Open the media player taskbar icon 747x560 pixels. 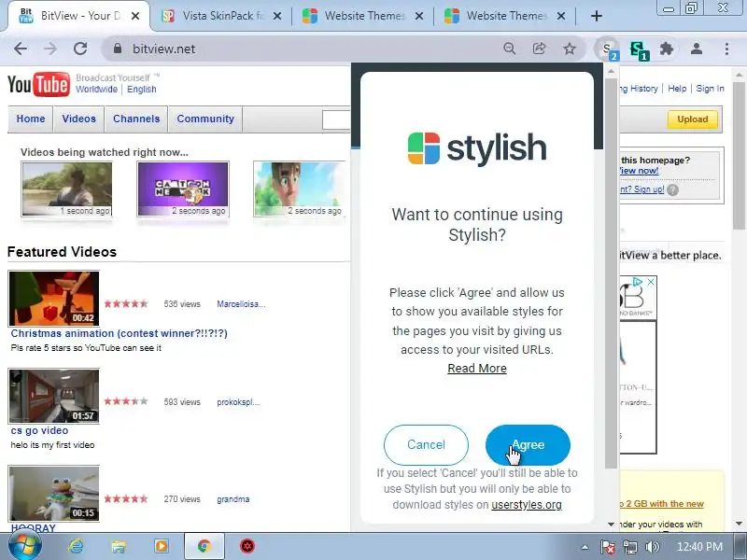pos(161,546)
